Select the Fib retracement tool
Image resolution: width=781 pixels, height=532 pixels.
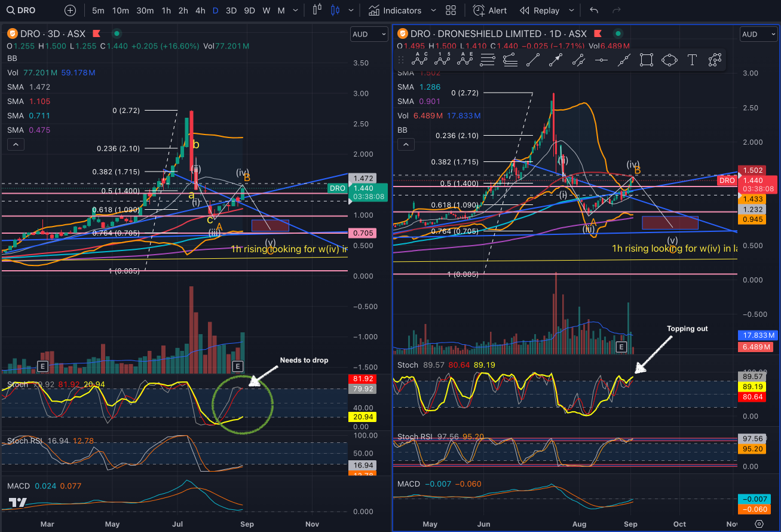pos(488,59)
